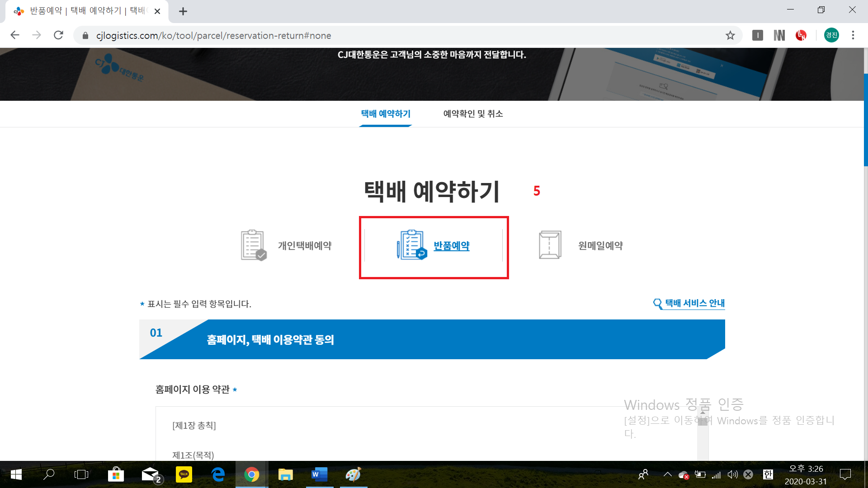Click the 반품예약 link text
Screen dimensions: 868x488
[451, 246]
